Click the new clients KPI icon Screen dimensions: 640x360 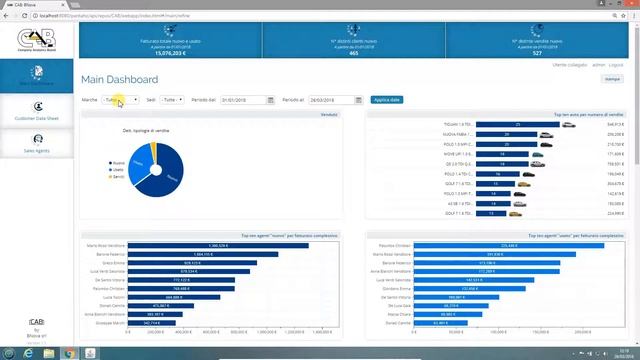[x=353, y=31]
